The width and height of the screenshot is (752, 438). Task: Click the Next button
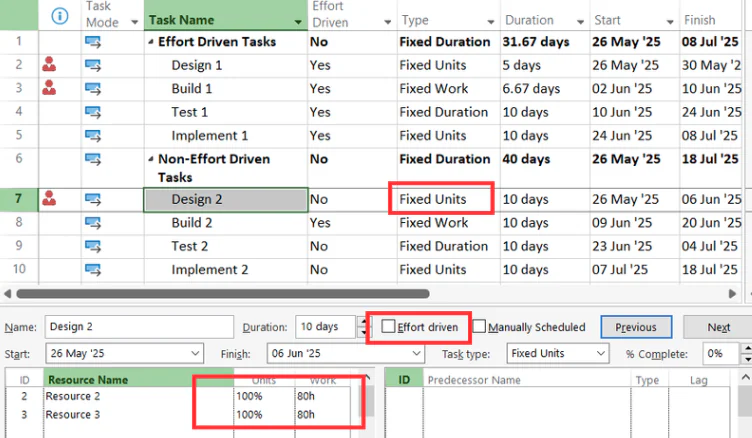tap(718, 327)
